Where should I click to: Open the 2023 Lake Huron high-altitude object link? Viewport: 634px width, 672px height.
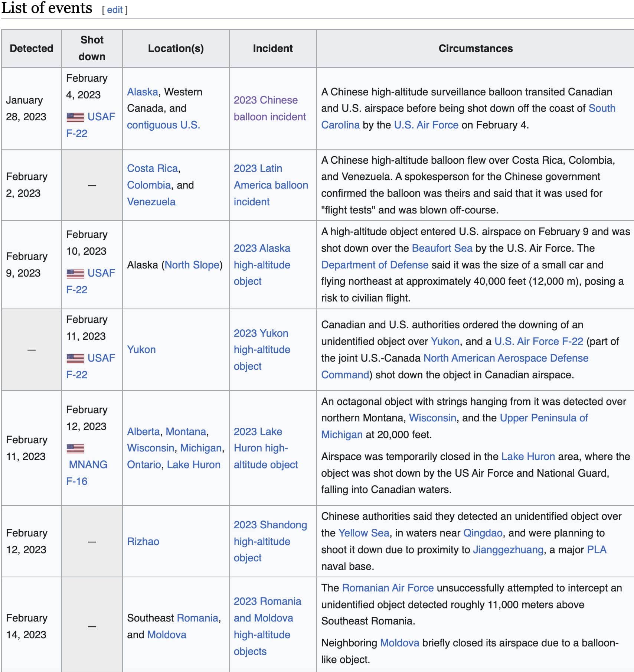(265, 448)
